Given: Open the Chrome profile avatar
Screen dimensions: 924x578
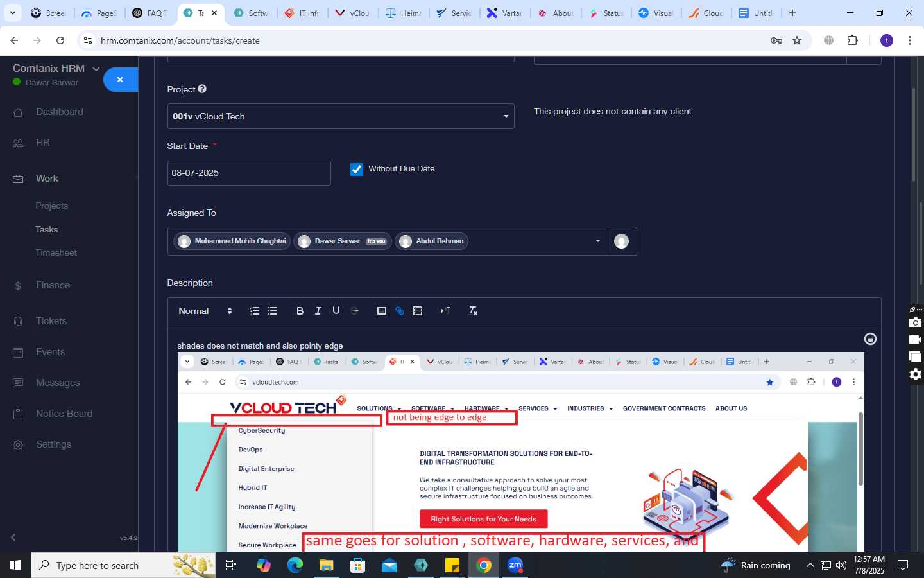Looking at the screenshot, I should [x=887, y=40].
